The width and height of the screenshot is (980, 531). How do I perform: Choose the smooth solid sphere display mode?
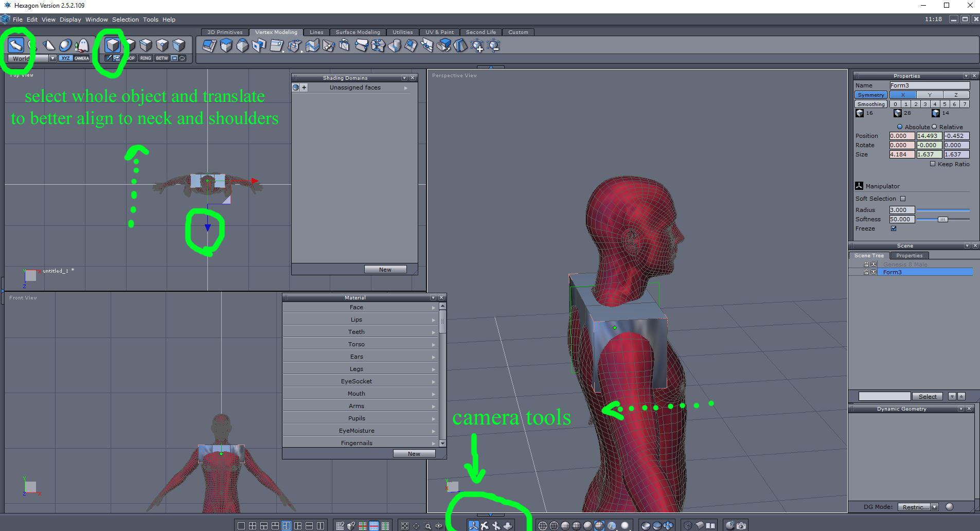[x=587, y=525]
